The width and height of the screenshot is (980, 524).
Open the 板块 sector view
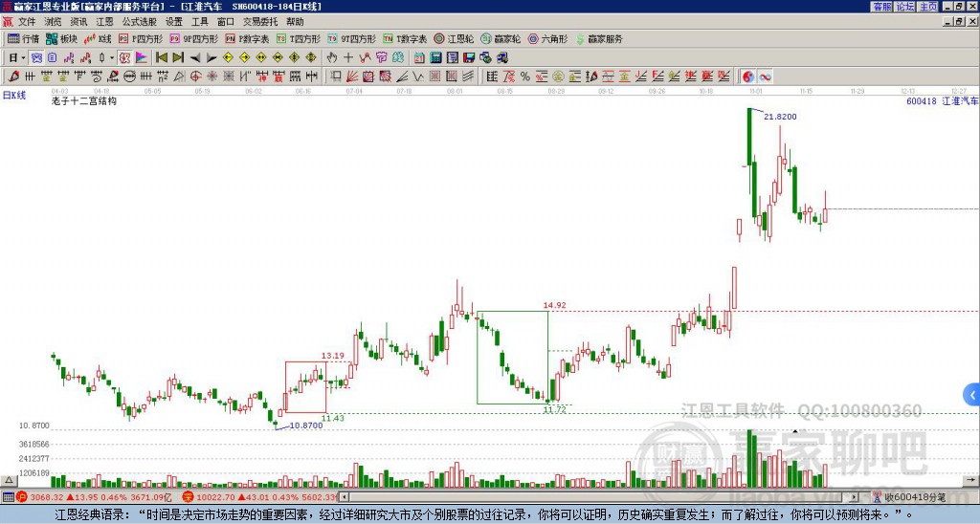(61, 38)
